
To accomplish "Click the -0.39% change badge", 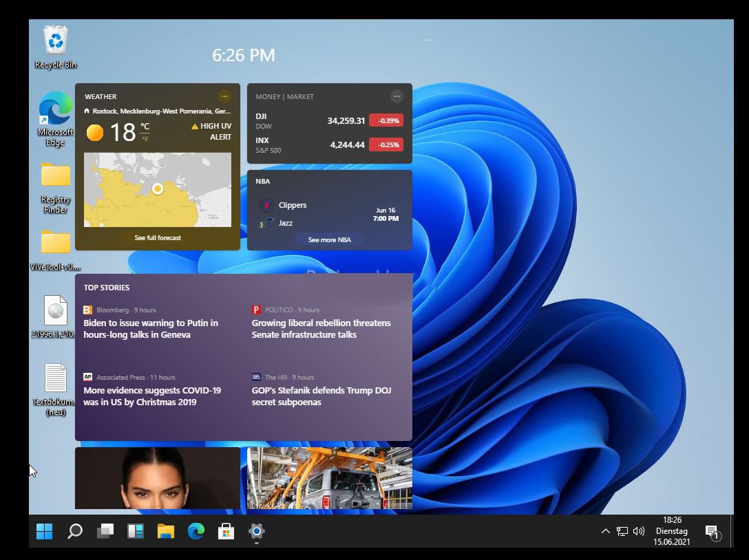I will (x=386, y=120).
